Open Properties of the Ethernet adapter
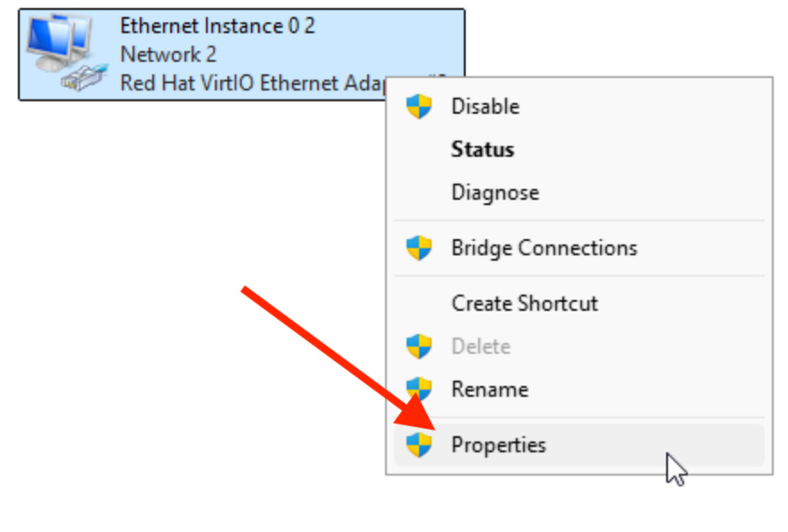The width and height of the screenshot is (788, 532). pos(499,444)
